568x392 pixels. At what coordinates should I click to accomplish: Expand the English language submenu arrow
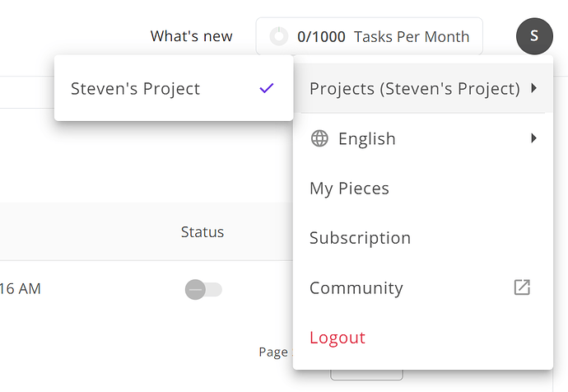coord(534,138)
